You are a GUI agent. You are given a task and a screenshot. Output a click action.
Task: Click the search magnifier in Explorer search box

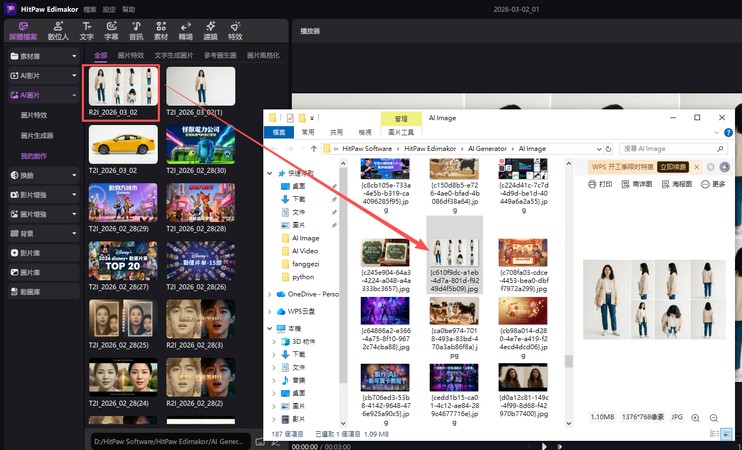(720, 149)
